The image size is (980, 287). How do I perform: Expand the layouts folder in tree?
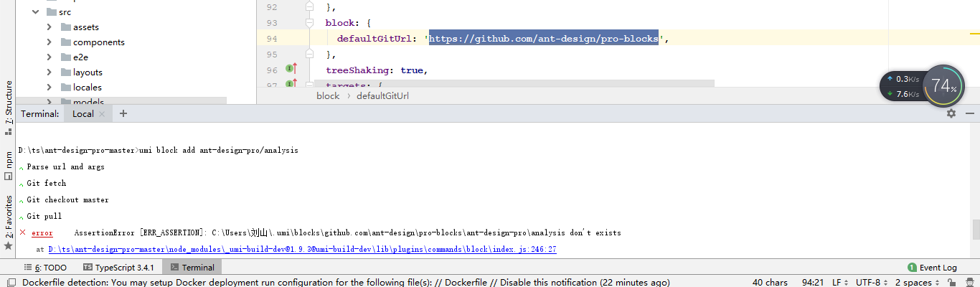click(x=49, y=72)
